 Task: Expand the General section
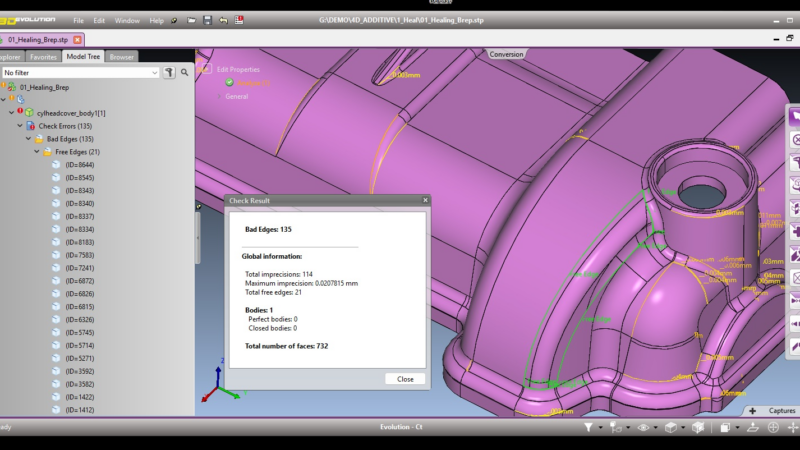pos(219,97)
